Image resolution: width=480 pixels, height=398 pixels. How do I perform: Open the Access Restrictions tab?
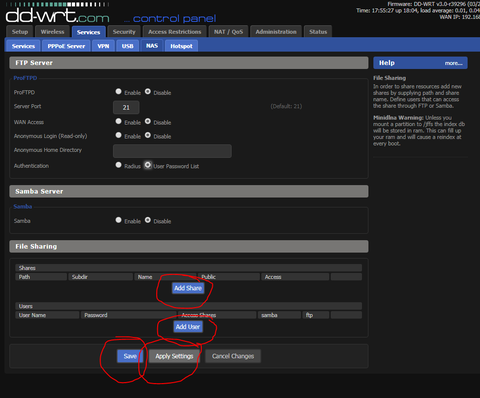(x=174, y=32)
